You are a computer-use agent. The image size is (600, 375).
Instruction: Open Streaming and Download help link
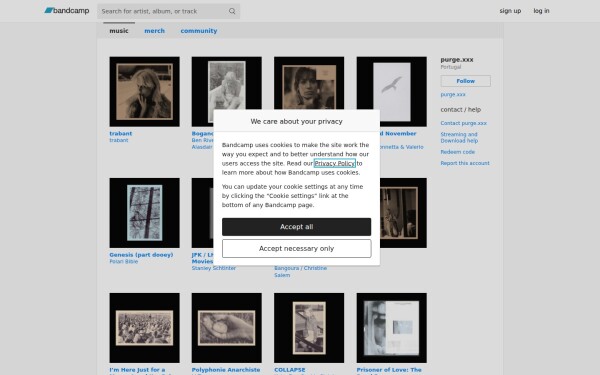pos(459,137)
